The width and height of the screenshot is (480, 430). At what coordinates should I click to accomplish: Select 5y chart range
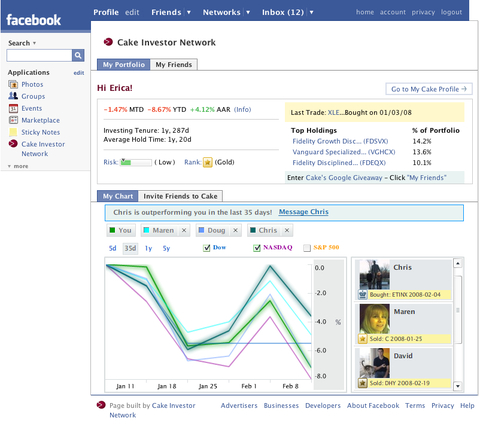[166, 248]
